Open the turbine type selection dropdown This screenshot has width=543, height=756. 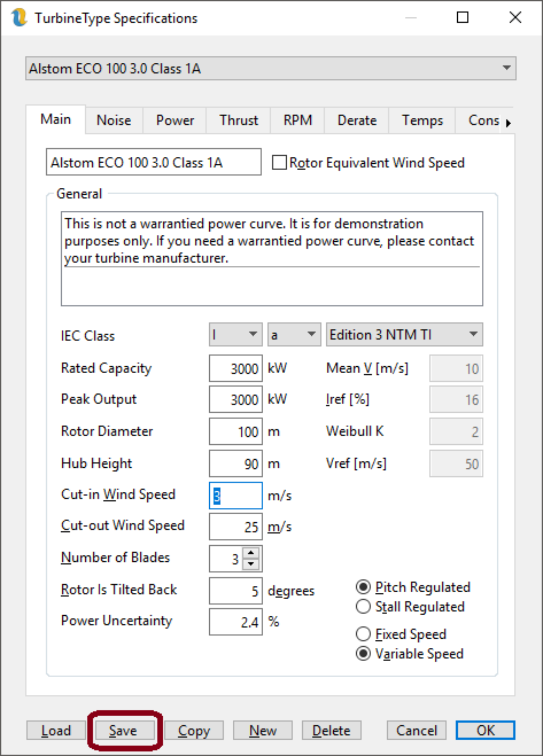pyautogui.click(x=271, y=68)
